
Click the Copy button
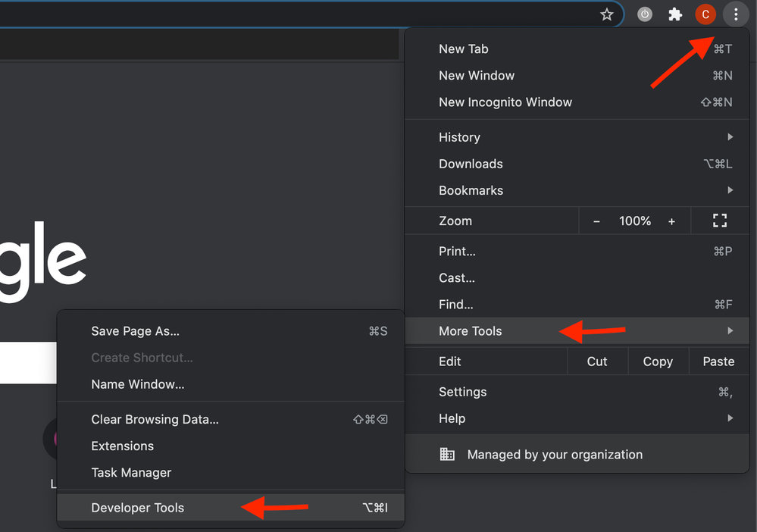click(658, 361)
